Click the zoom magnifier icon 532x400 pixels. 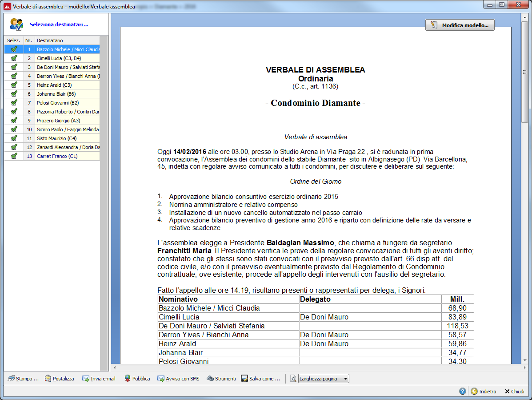293,379
